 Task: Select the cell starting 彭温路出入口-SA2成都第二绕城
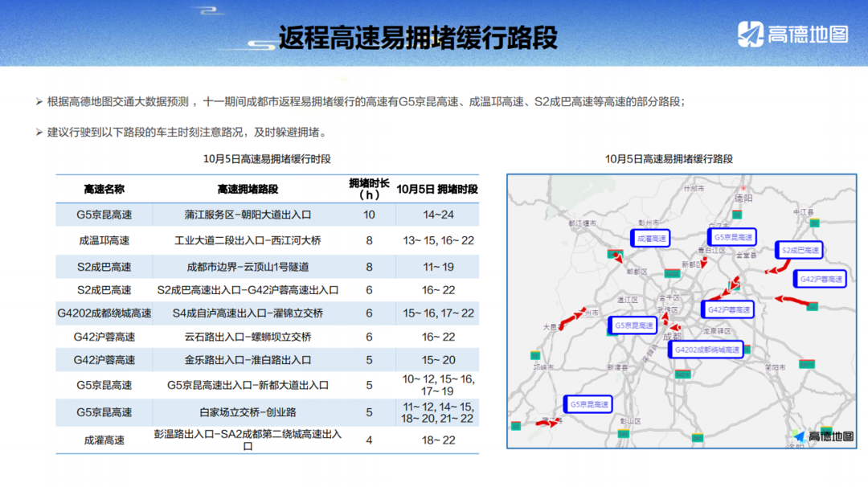coord(248,440)
